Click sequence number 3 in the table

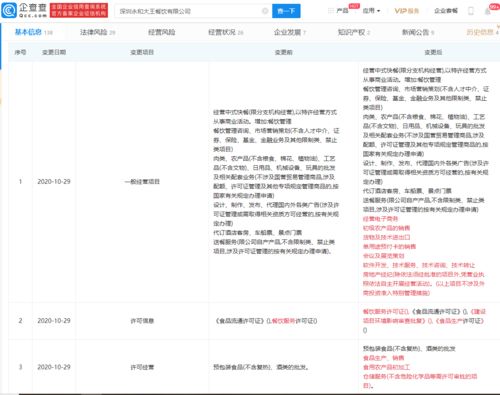click(x=20, y=367)
